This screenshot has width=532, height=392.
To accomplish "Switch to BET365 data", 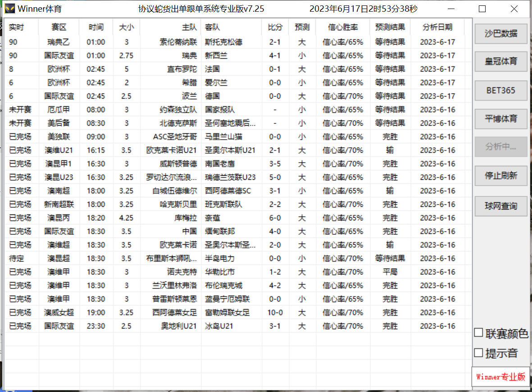I will 501,90.
